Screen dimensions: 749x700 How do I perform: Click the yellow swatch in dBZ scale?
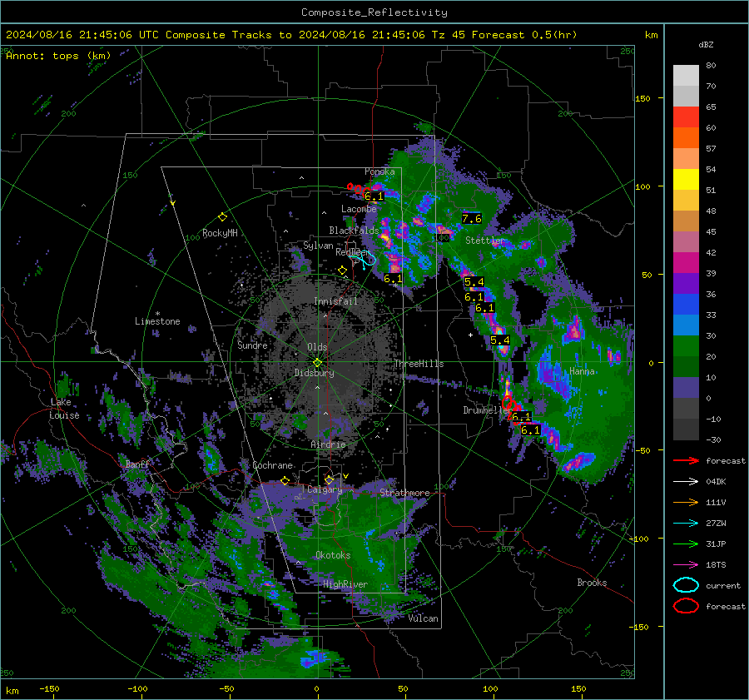686,179
